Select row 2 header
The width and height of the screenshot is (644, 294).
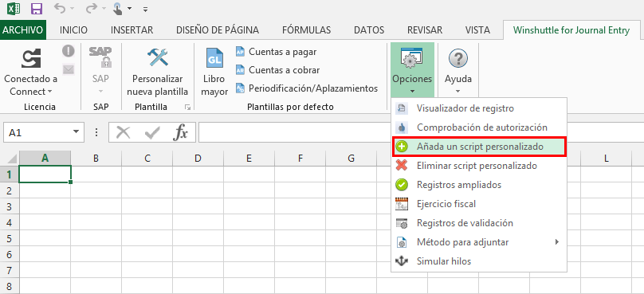coord(10,190)
